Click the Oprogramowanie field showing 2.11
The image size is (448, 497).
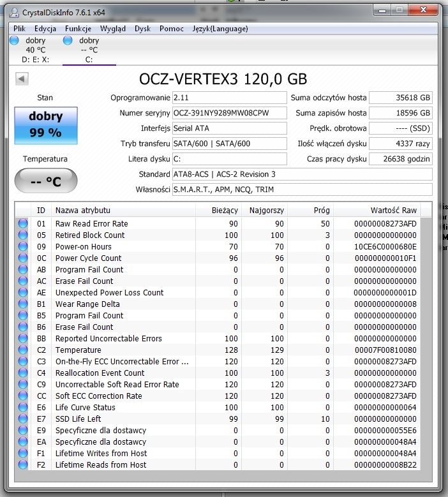[229, 98]
